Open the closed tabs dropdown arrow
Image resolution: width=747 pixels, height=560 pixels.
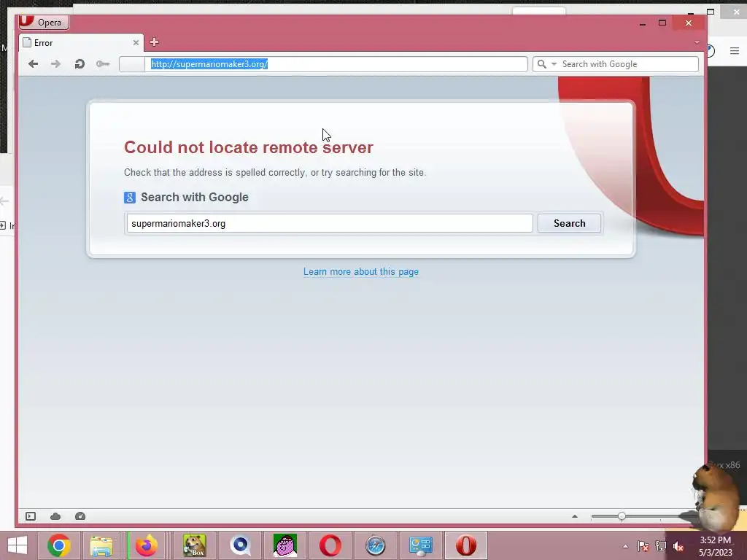click(697, 42)
